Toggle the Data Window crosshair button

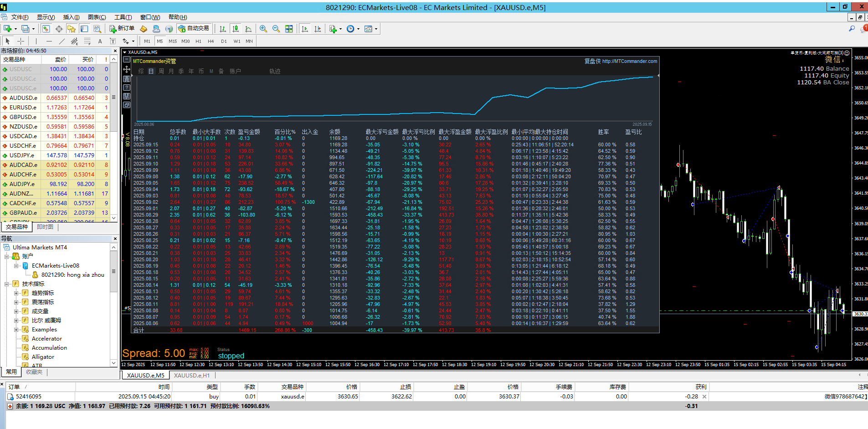coord(59,29)
